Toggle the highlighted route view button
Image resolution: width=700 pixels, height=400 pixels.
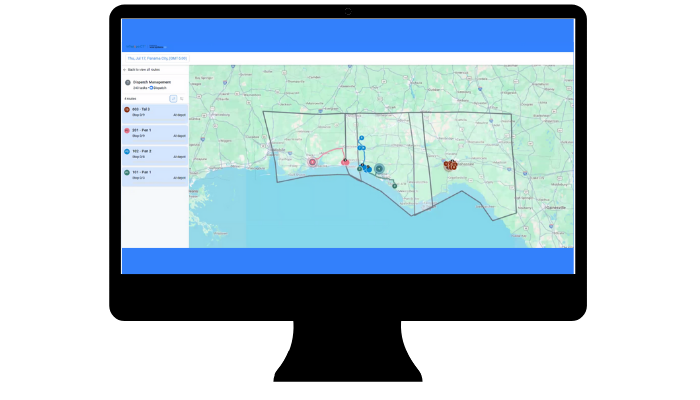173,99
